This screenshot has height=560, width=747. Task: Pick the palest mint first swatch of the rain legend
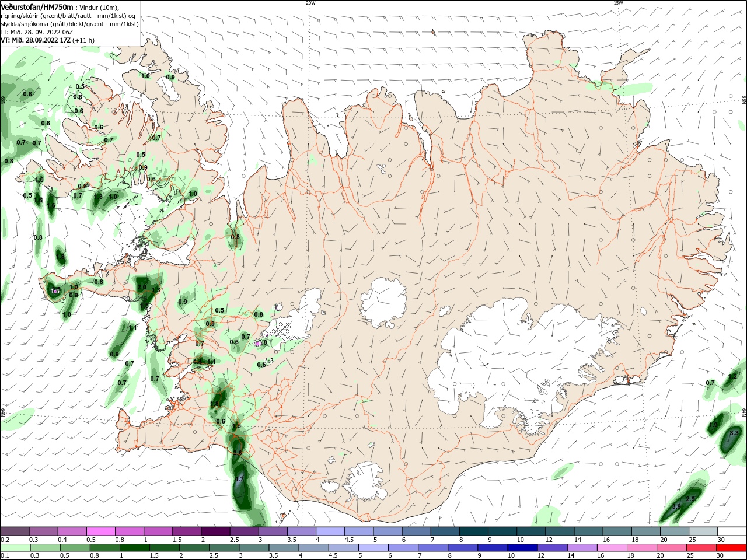(x=15, y=548)
